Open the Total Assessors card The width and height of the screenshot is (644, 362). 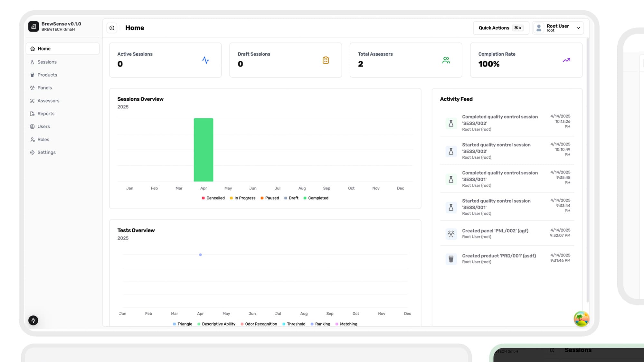pyautogui.click(x=406, y=60)
